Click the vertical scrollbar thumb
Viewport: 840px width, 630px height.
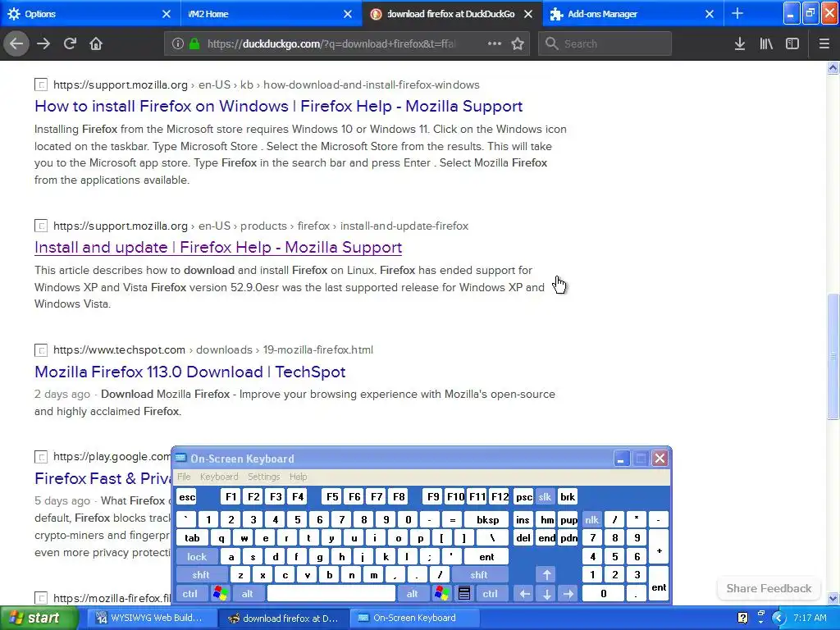click(x=833, y=356)
